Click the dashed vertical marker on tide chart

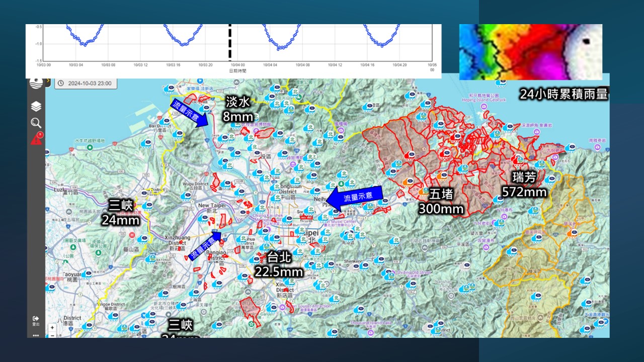pos(230,42)
